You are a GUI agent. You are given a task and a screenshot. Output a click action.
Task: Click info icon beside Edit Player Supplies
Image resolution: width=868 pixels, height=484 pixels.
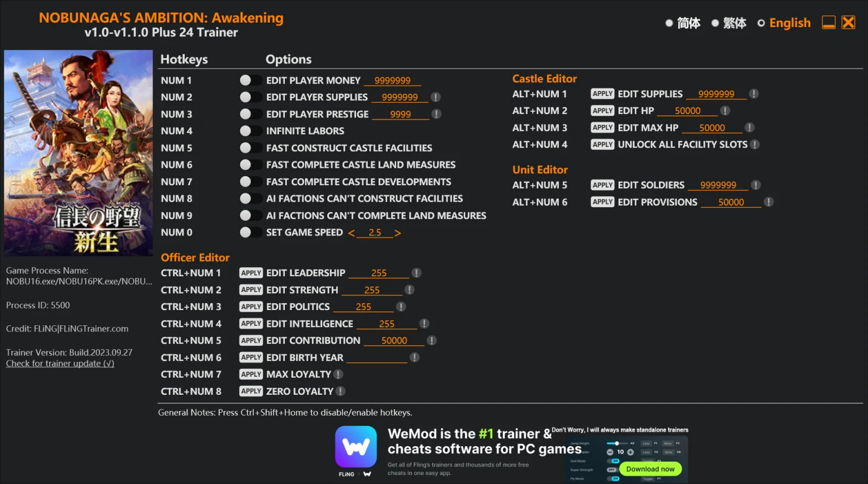point(436,97)
